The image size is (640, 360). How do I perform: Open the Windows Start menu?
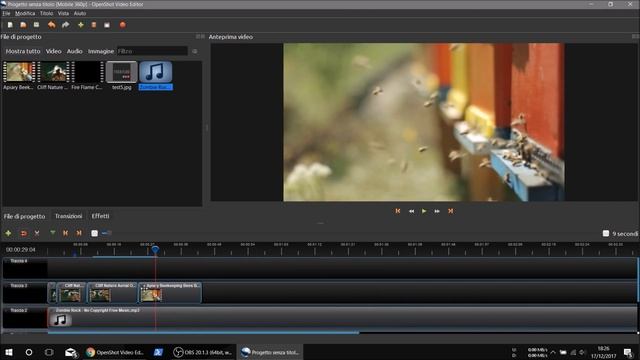9,352
